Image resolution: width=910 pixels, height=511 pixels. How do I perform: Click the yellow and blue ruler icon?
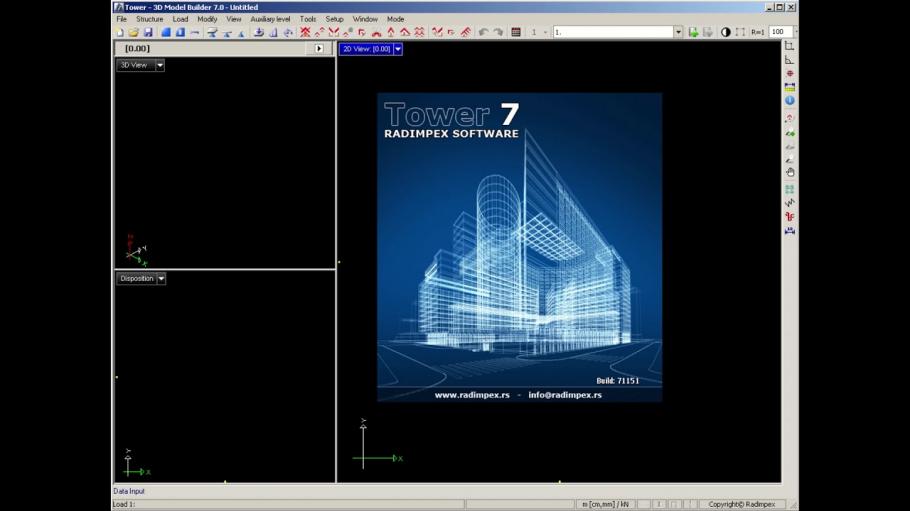tap(790, 87)
